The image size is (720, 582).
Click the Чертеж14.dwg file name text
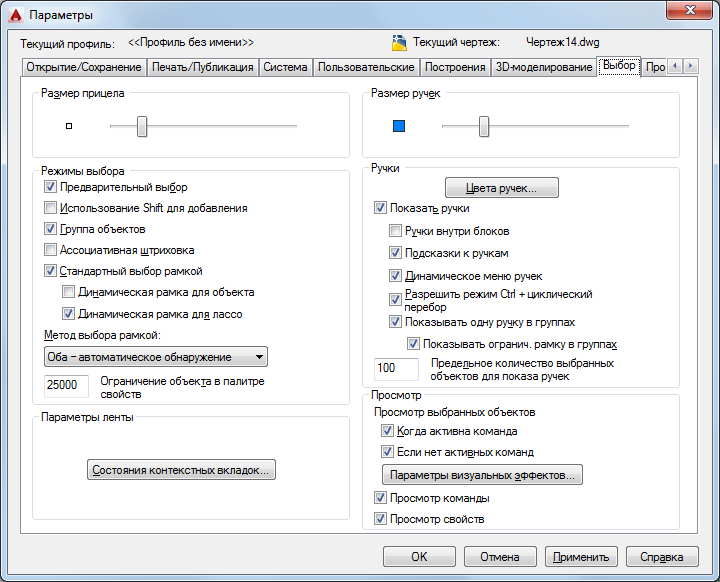tap(562, 42)
